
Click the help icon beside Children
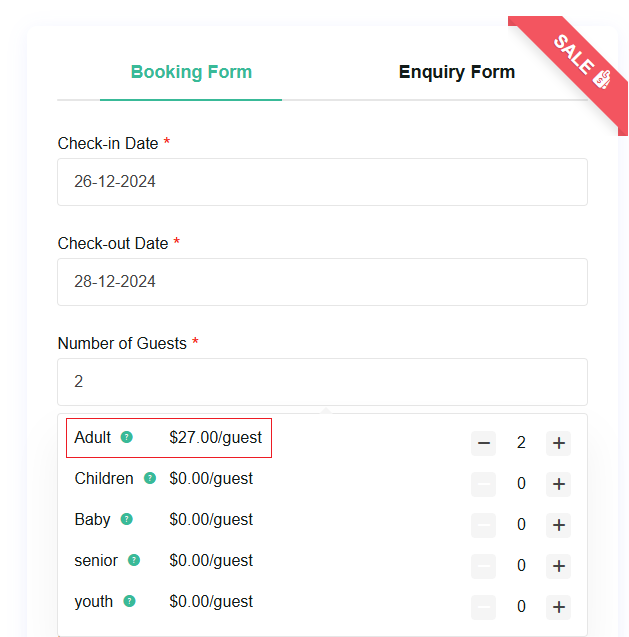tap(150, 478)
